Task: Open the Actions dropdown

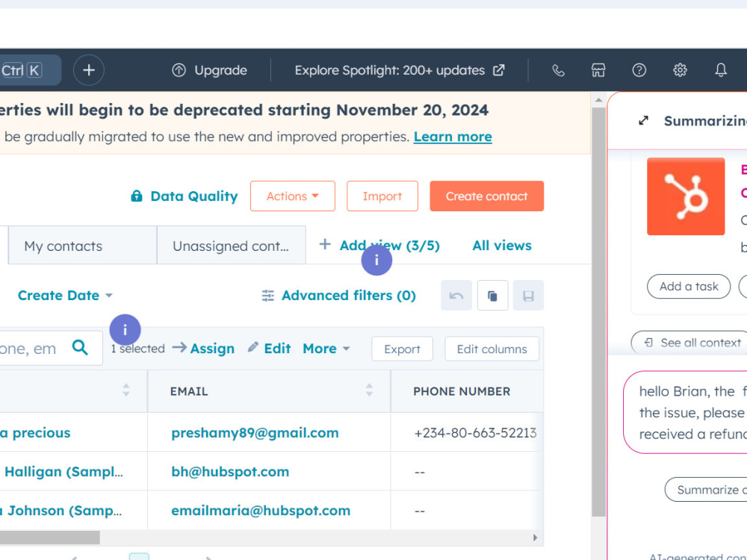Action: coord(293,196)
